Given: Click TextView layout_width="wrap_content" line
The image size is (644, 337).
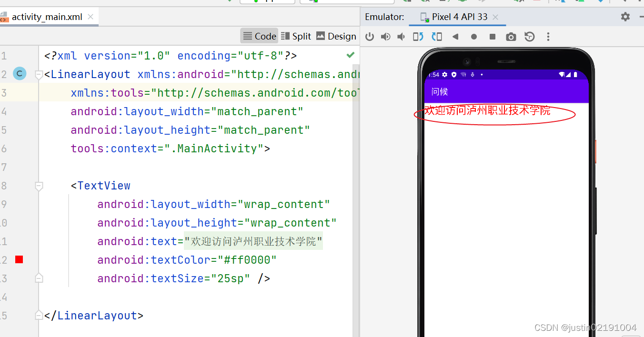Looking at the screenshot, I should (214, 204).
